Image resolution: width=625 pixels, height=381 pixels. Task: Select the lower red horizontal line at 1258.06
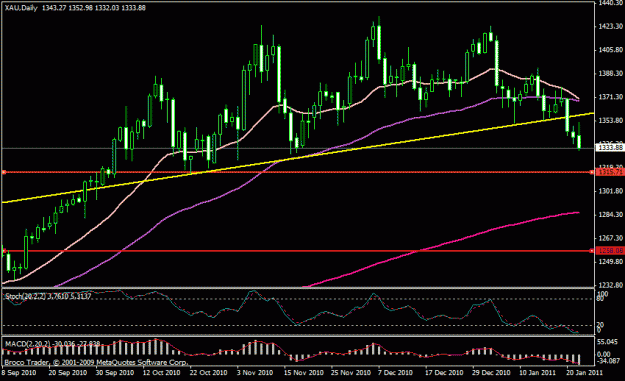(x=298, y=251)
